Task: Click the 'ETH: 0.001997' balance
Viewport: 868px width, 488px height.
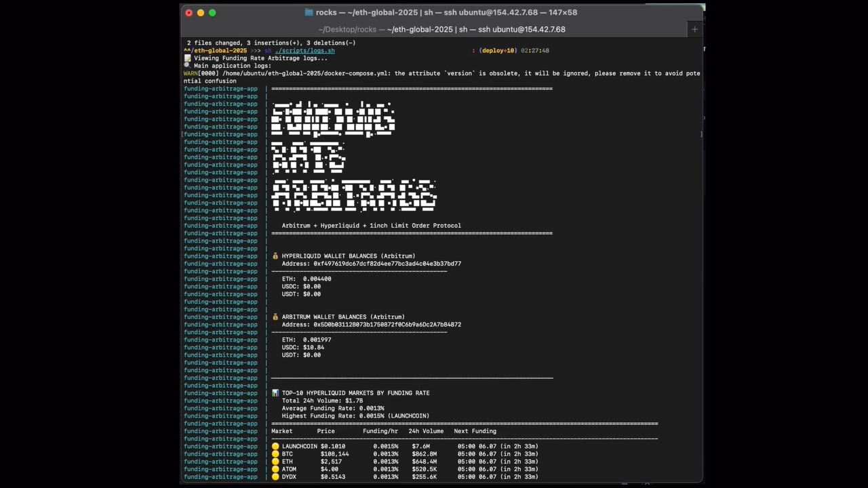Action: tap(307, 340)
